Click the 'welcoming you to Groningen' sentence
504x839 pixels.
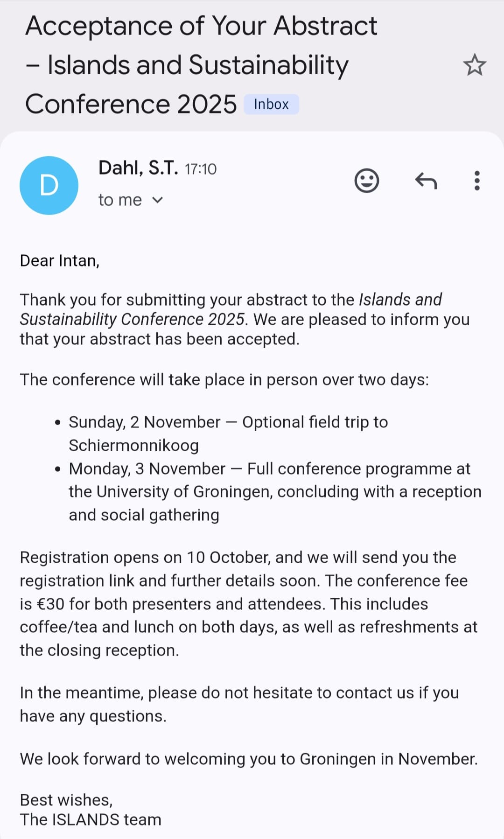(249, 759)
